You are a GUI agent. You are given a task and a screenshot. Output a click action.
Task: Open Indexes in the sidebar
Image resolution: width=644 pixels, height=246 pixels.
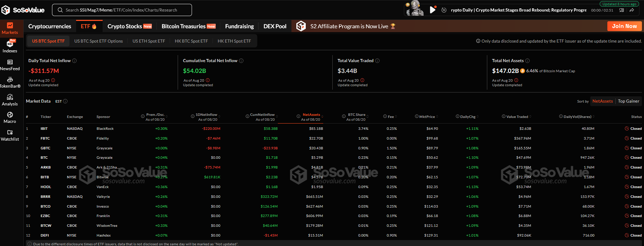coord(10,46)
